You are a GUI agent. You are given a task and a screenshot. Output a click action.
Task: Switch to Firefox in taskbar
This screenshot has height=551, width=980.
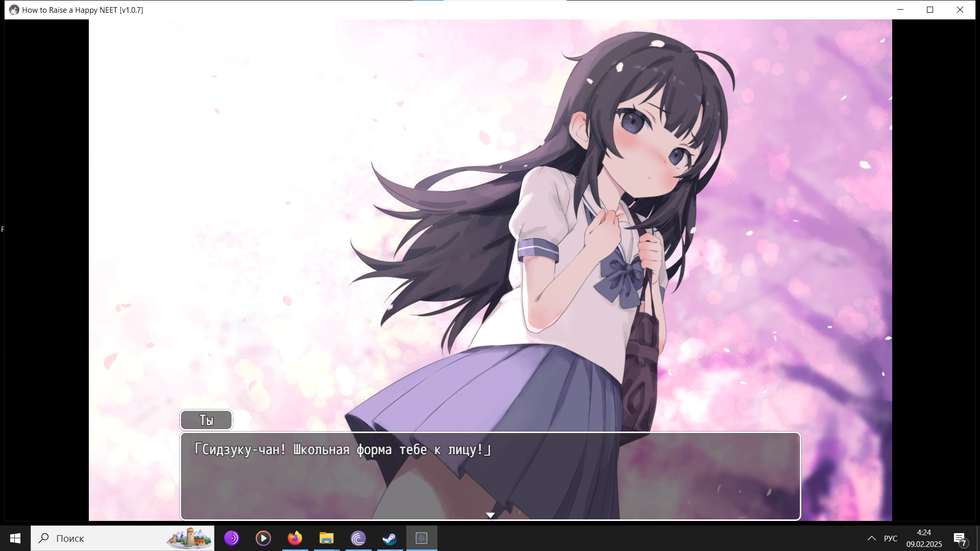tap(295, 538)
